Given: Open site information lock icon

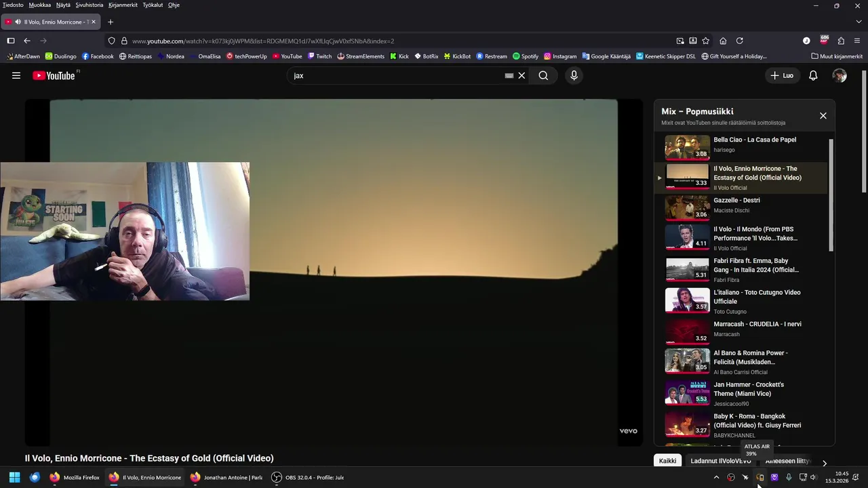Looking at the screenshot, I should coord(124,41).
